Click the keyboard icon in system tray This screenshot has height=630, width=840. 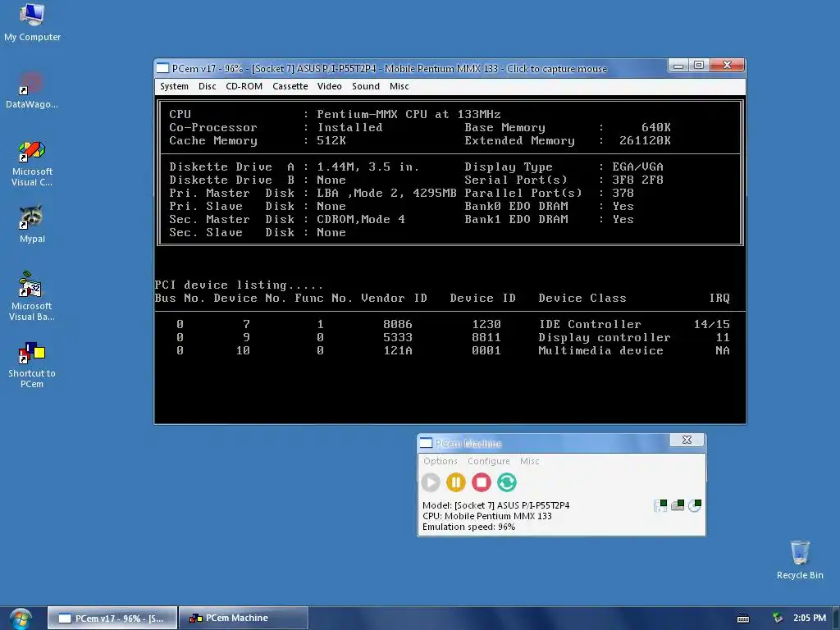(743, 619)
